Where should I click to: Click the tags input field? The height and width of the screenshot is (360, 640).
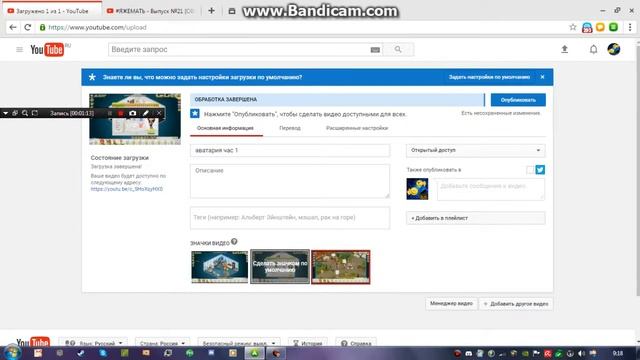pyautogui.click(x=290, y=218)
